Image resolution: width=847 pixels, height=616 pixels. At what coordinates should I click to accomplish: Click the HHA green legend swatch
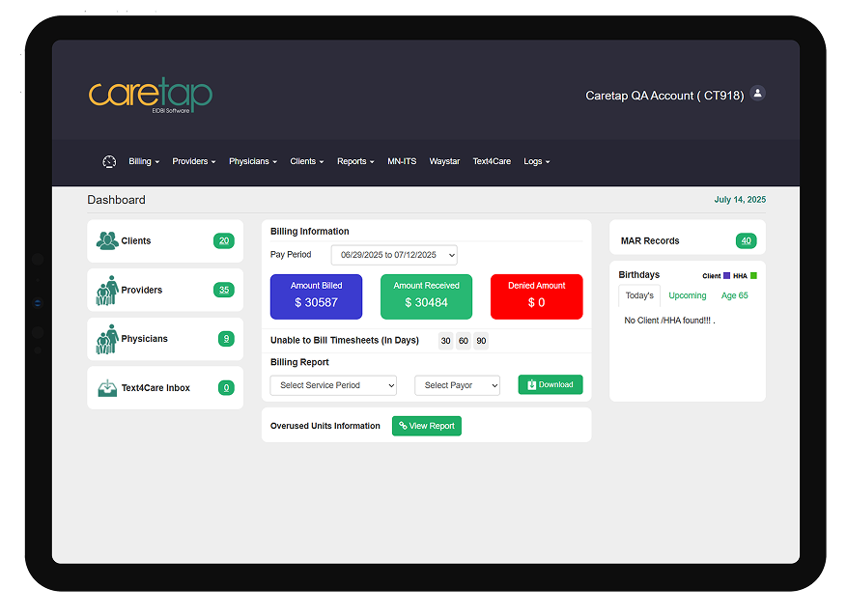point(753,276)
